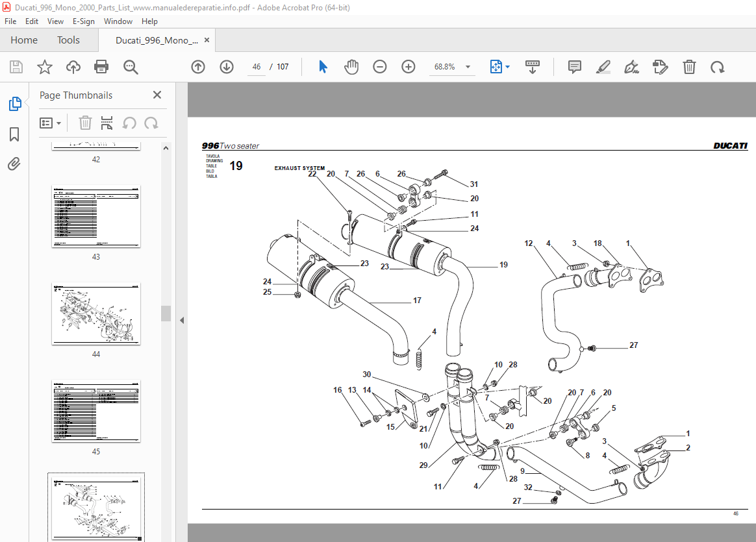Go to previous page arrow
Screen dimensions: 756x542
point(198,67)
